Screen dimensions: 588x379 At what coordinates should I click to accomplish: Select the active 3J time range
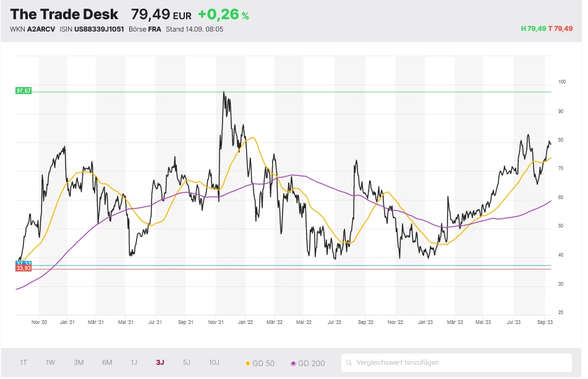tap(160, 362)
